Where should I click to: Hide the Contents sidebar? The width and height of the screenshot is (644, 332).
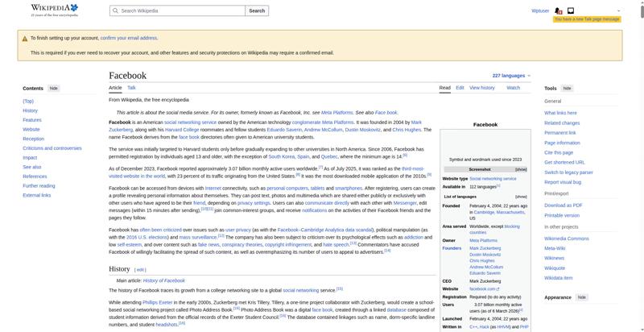pos(54,89)
